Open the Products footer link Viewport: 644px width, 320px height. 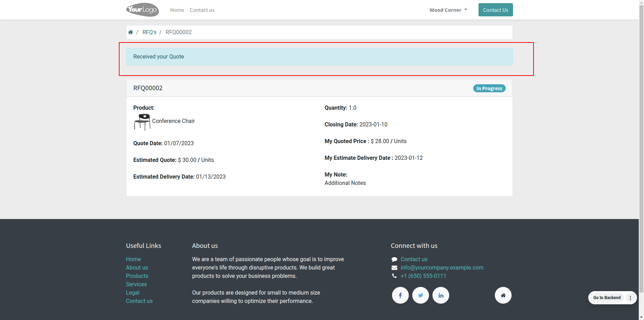click(137, 276)
